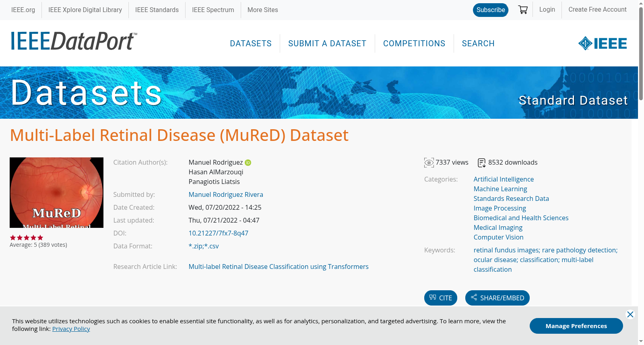The height and width of the screenshot is (345, 644).
Task: Rate the dataset with the first star
Action: (13, 238)
